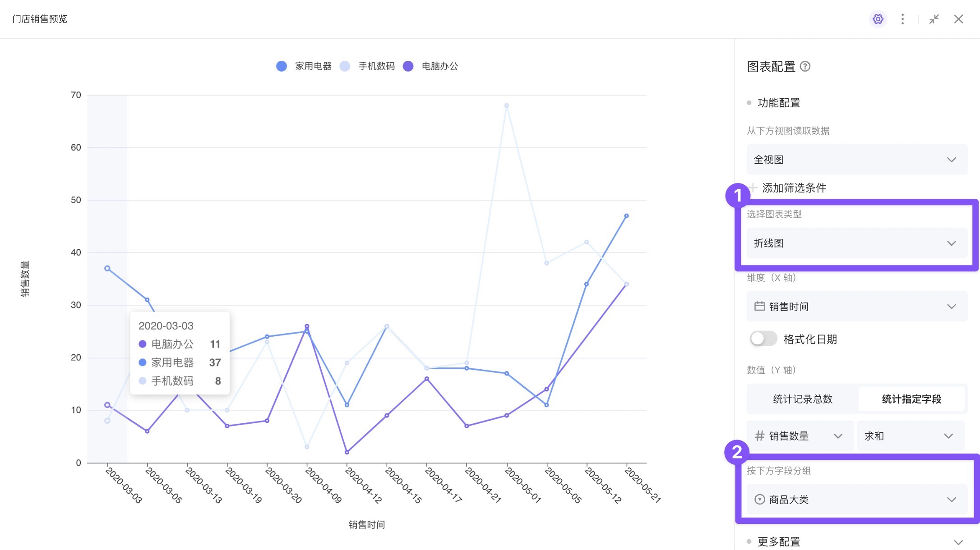The width and height of the screenshot is (980, 550).
Task: Click the 添加筛选条件 link
Action: click(794, 188)
